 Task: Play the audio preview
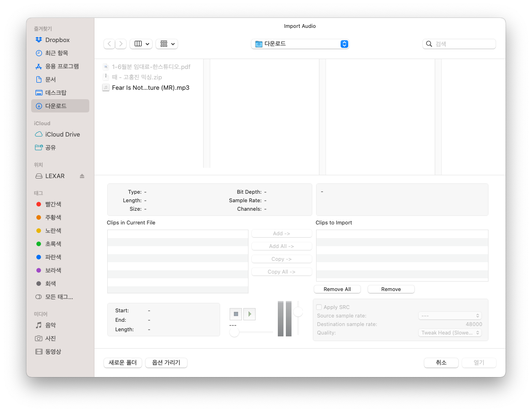[x=249, y=315]
